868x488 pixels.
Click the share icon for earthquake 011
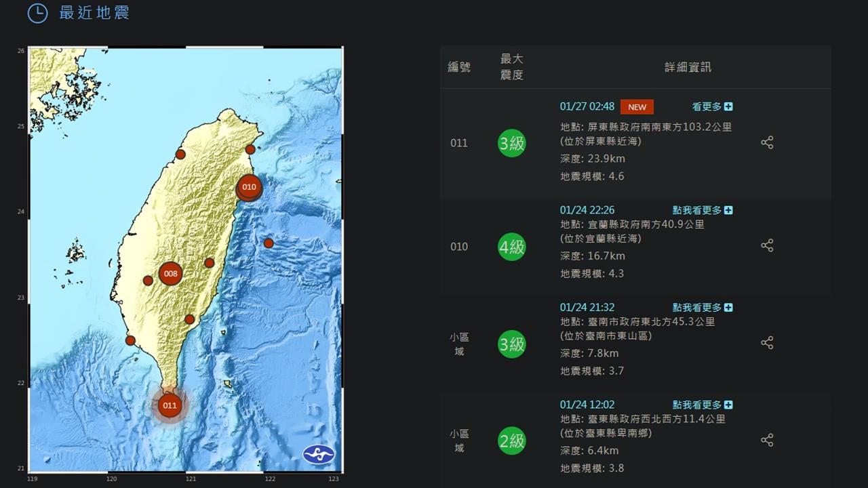click(x=768, y=142)
